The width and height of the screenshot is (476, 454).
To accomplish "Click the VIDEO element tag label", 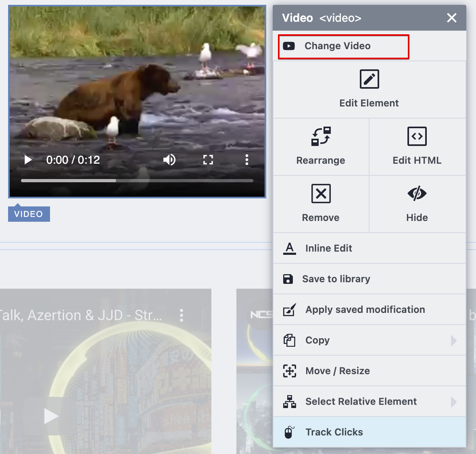I will (29, 214).
